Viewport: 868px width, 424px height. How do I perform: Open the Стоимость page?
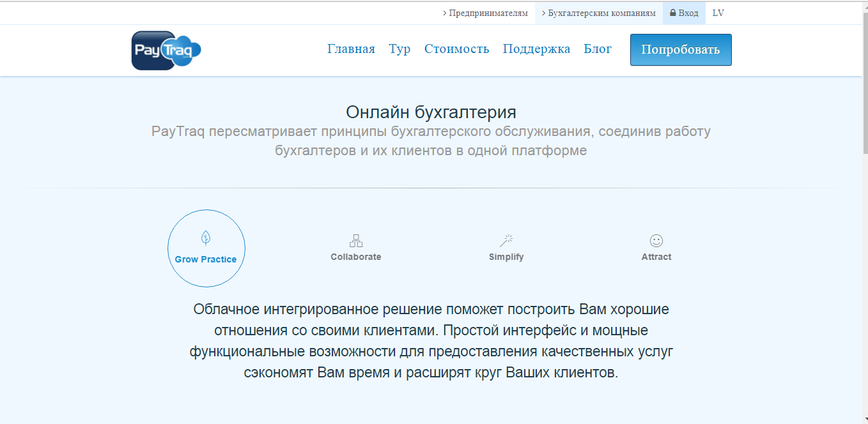456,49
